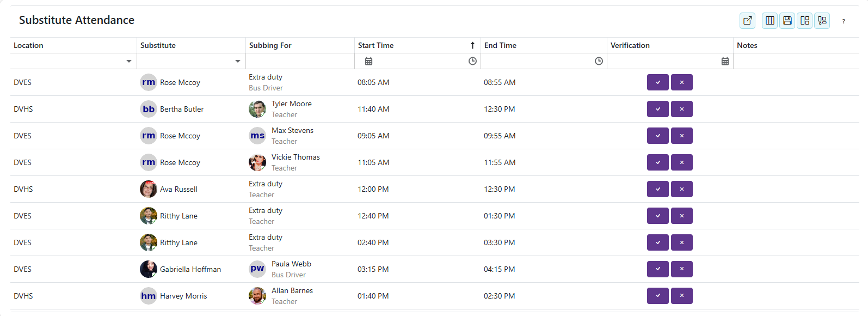Click the Start Time sort arrow

pos(472,45)
